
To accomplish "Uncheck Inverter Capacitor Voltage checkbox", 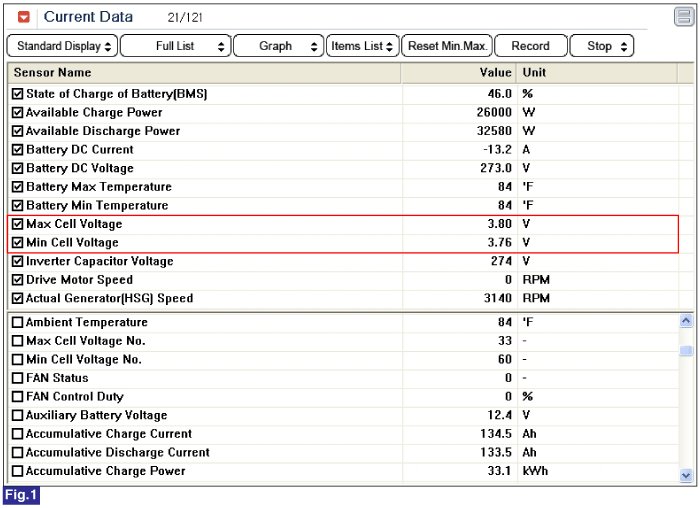I will click(17, 261).
